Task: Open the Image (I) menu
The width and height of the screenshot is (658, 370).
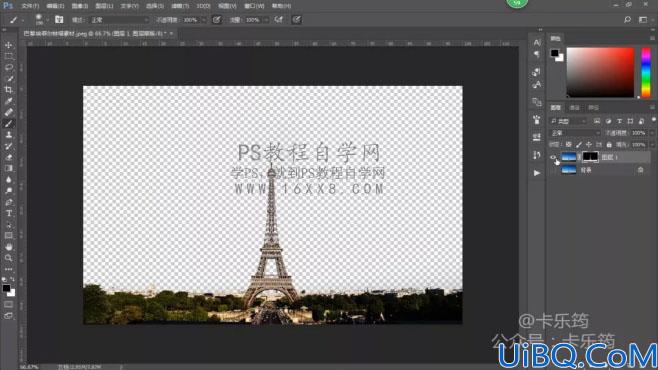Action: 80,6
